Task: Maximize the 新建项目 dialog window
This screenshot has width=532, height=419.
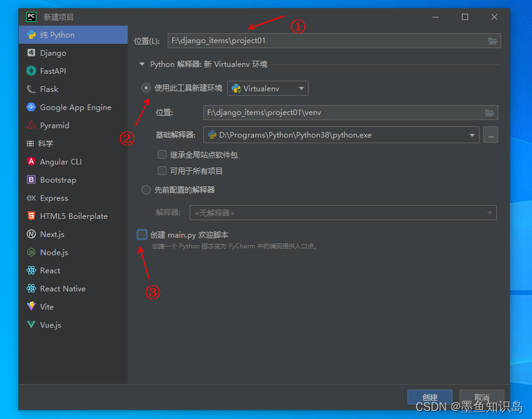Action: pyautogui.click(x=465, y=17)
